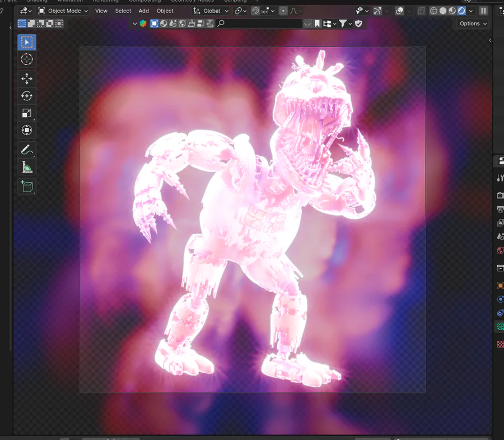Open the Texture properties checkerboard tab
The height and width of the screenshot is (440, 504).
click(500, 344)
